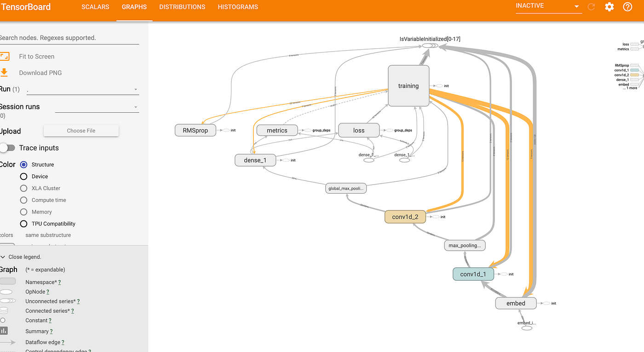The width and height of the screenshot is (644, 352).
Task: Click the Fit to Screen icon
Action: tap(6, 56)
